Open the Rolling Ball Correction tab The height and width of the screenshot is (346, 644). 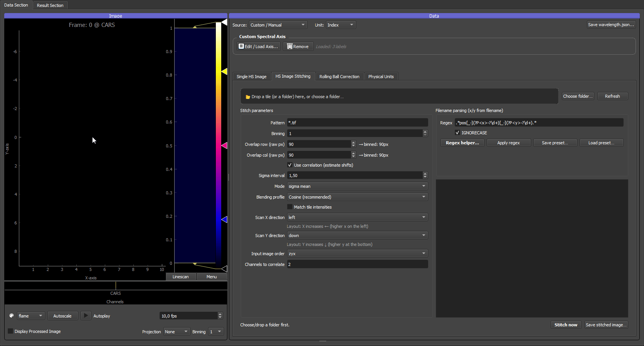(339, 77)
